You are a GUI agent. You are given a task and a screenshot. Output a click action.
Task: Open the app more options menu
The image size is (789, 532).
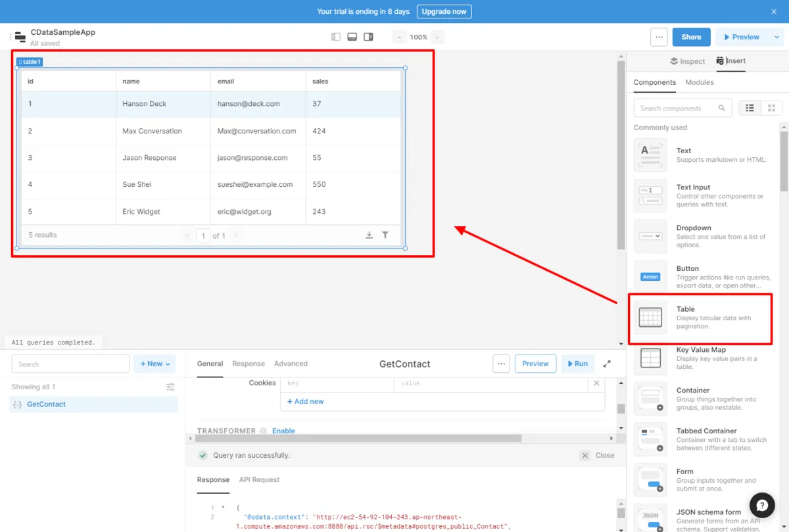[659, 37]
